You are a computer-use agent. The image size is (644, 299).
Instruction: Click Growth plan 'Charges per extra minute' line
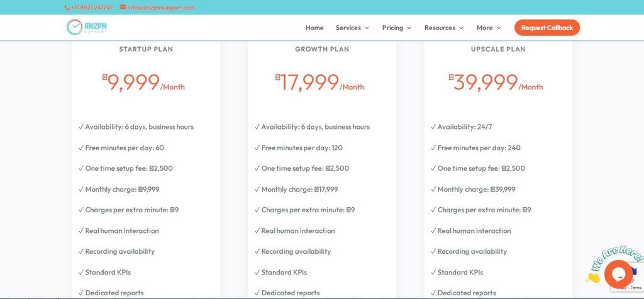[x=305, y=210]
